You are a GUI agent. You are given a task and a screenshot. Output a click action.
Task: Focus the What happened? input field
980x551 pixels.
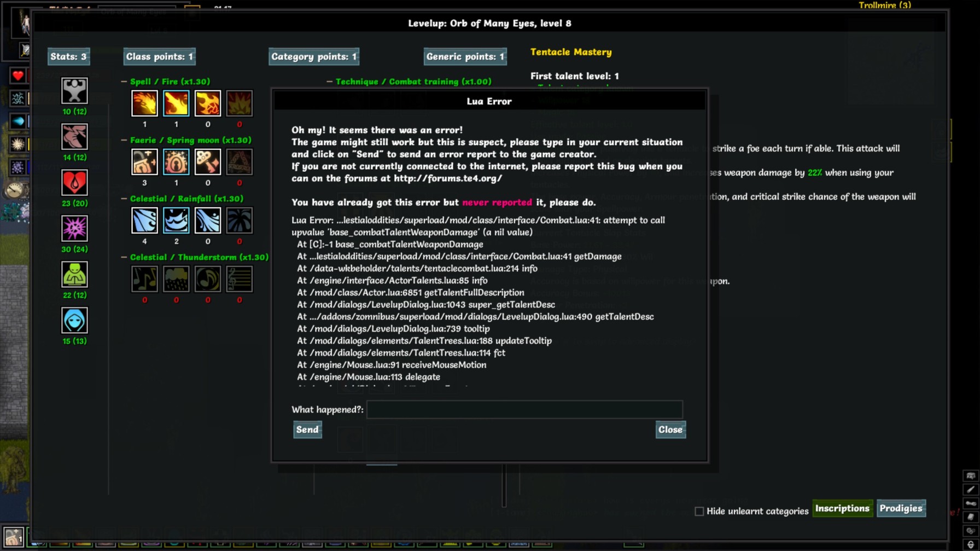524,409
